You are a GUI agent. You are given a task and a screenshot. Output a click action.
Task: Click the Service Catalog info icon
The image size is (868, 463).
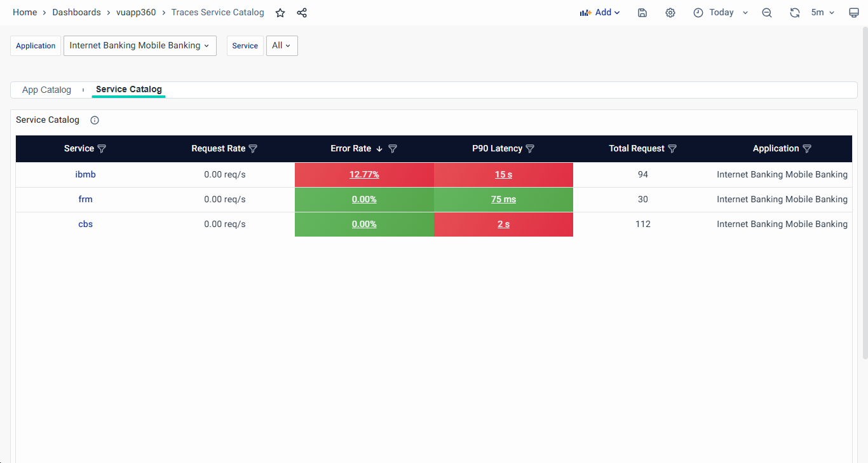coord(95,120)
